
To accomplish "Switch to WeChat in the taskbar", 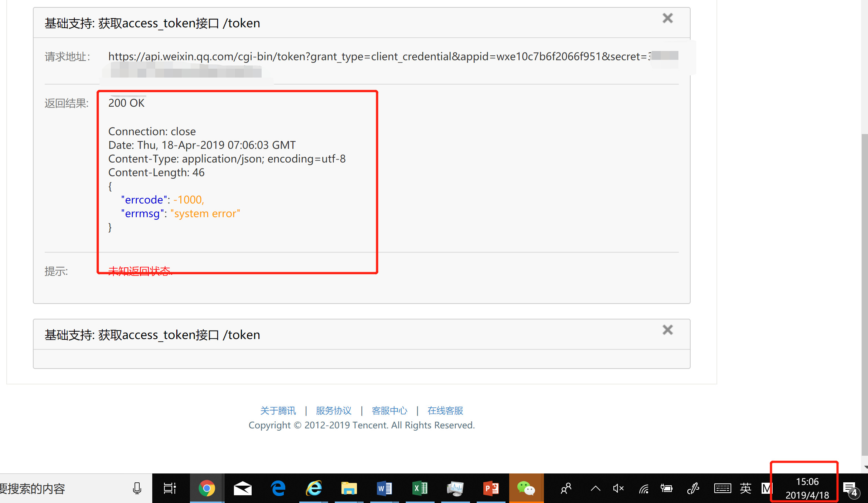I will point(526,489).
